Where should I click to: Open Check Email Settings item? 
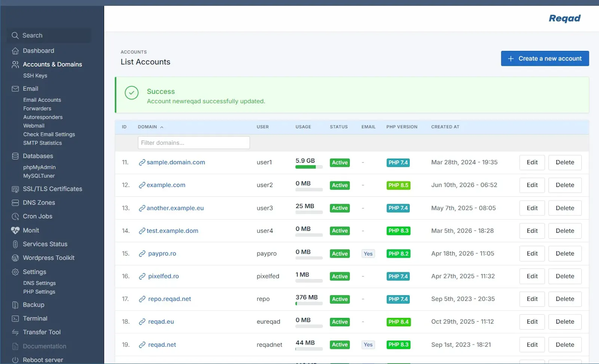[49, 134]
